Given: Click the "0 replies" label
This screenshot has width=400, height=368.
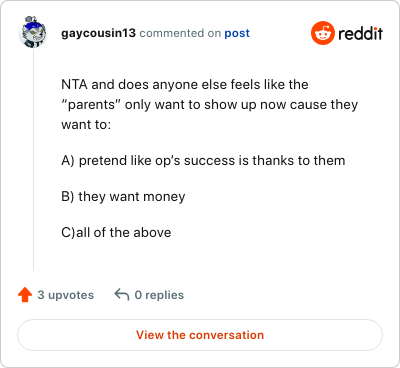Looking at the screenshot, I should pos(159,295).
